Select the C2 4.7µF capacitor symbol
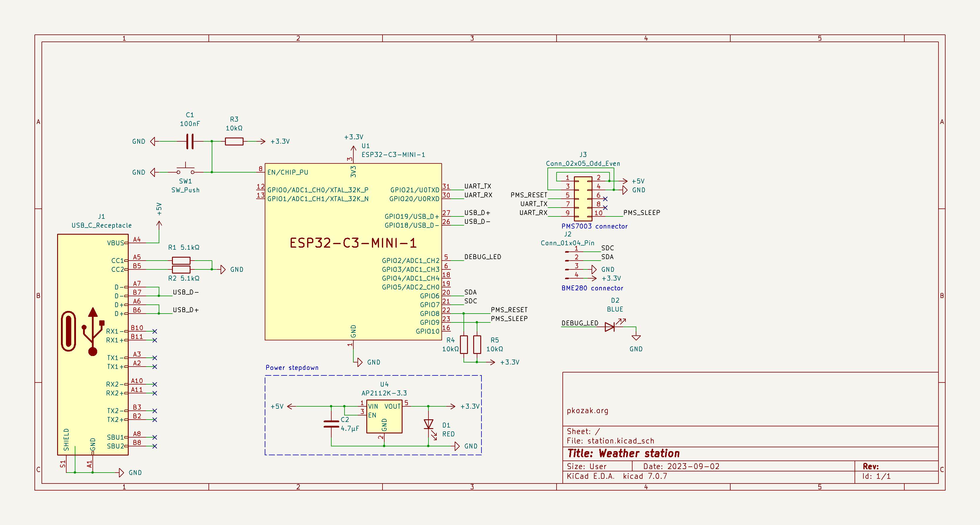Image resolution: width=980 pixels, height=525 pixels. (x=331, y=424)
